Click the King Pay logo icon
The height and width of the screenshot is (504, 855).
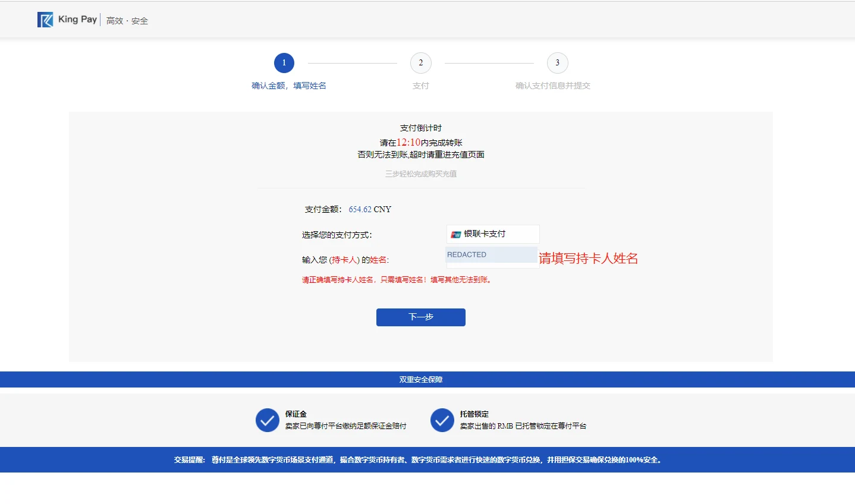click(45, 20)
